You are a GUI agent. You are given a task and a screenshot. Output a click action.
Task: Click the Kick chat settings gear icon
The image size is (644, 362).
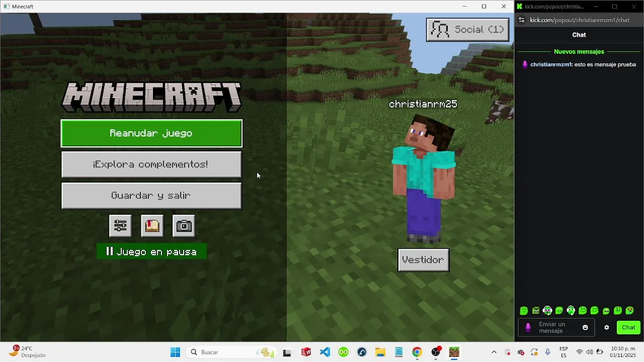coord(607,327)
